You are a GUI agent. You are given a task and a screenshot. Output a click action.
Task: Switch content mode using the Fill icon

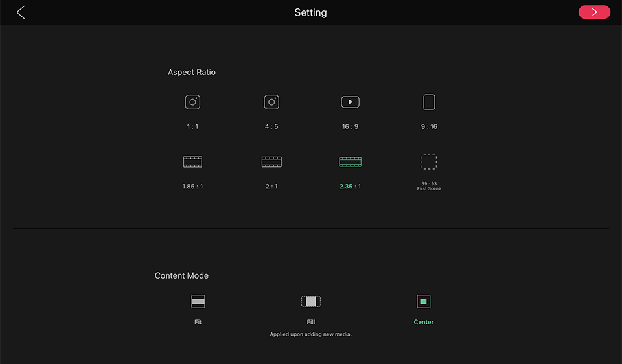tap(310, 301)
